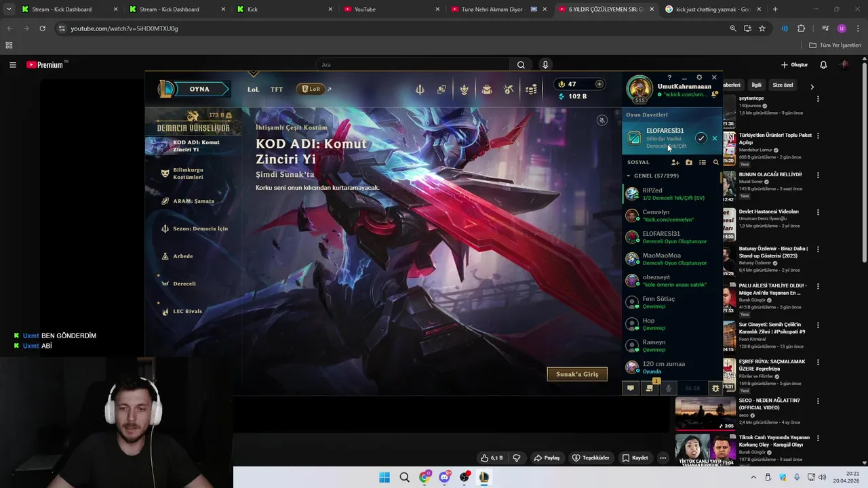Open the champion mastery emblem icon
Viewport: 868px width, 488px height.
[464, 89]
